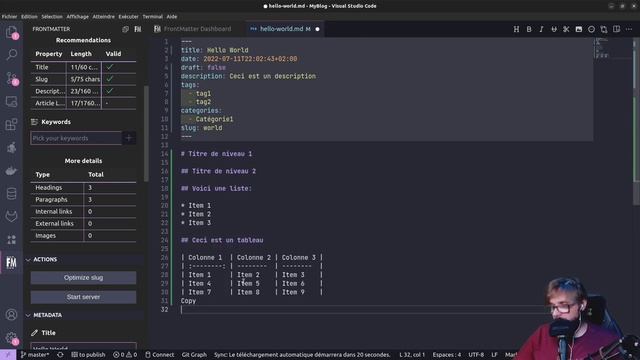Click the External links row
Viewport: 640px width, 360px height.
click(x=83, y=223)
